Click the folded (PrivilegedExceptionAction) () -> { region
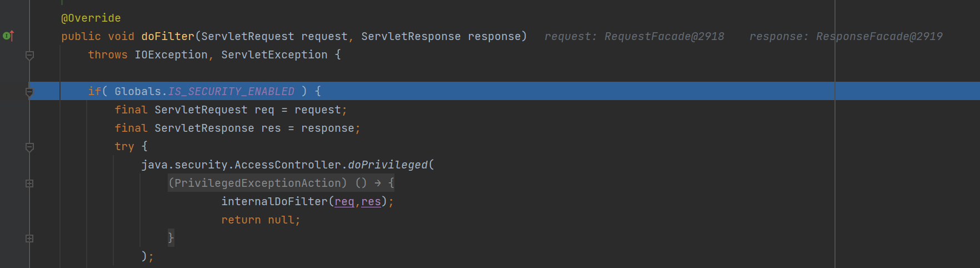This screenshot has height=268, width=980. coord(281,183)
